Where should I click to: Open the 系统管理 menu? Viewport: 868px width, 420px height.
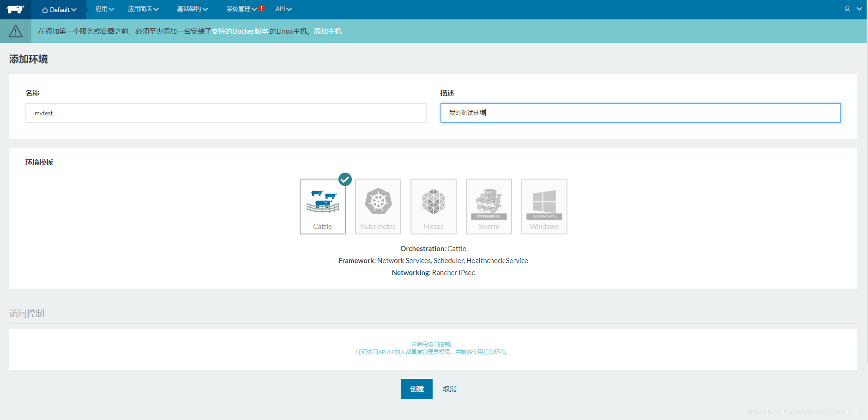coord(241,9)
